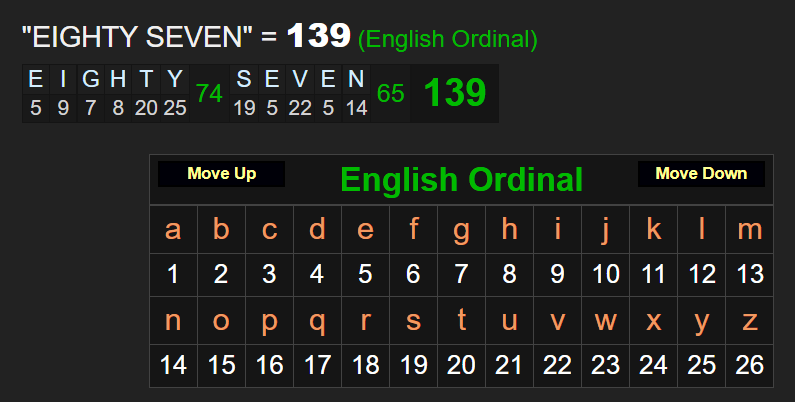The image size is (795, 402).
Task: Click the word sum 74 after EIGHTY
Action: click(209, 93)
